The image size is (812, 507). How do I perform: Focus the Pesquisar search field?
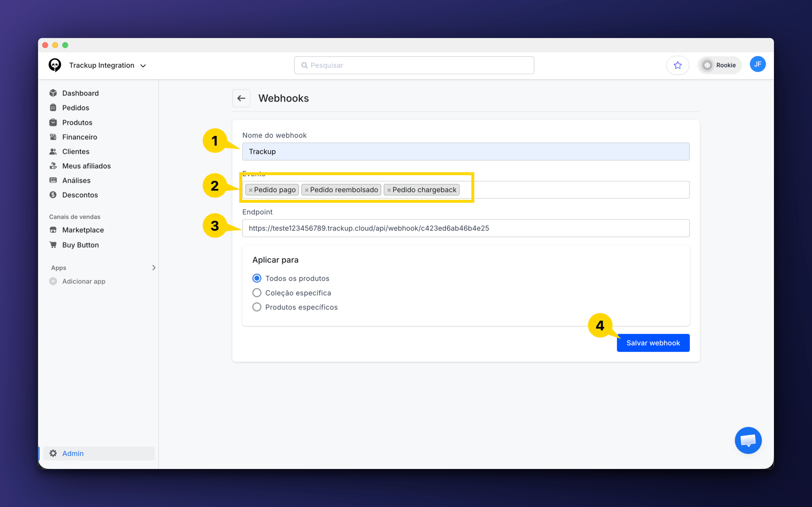pos(414,65)
